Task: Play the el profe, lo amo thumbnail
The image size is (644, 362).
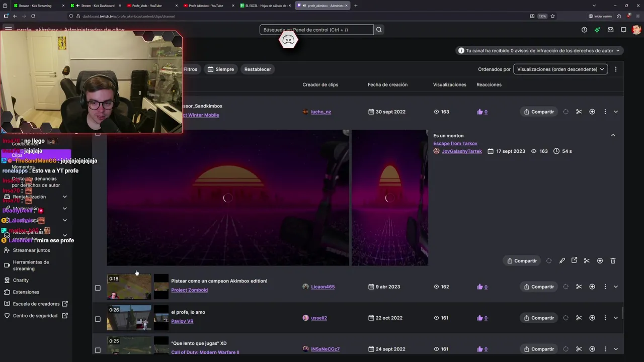Action: [129, 318]
